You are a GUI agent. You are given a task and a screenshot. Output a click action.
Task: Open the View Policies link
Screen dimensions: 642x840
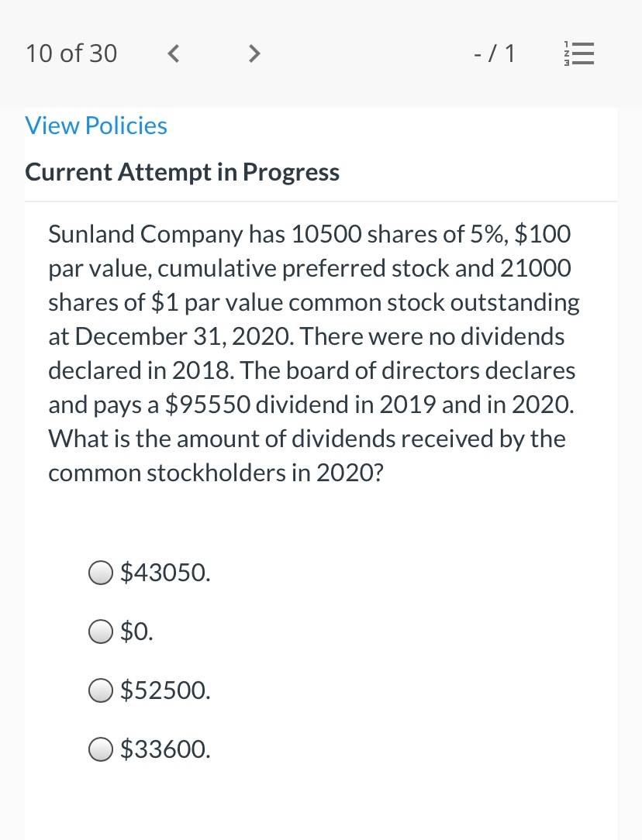pyautogui.click(x=96, y=126)
